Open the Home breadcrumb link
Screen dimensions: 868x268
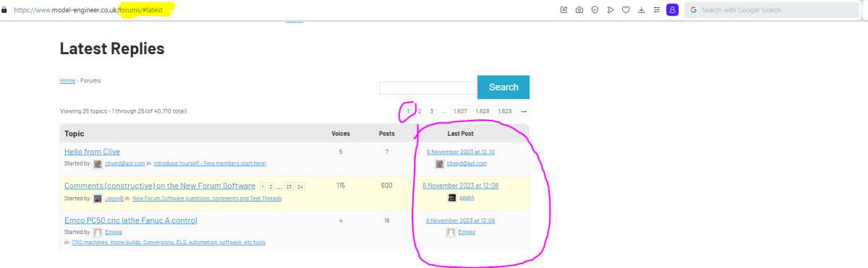pos(67,81)
